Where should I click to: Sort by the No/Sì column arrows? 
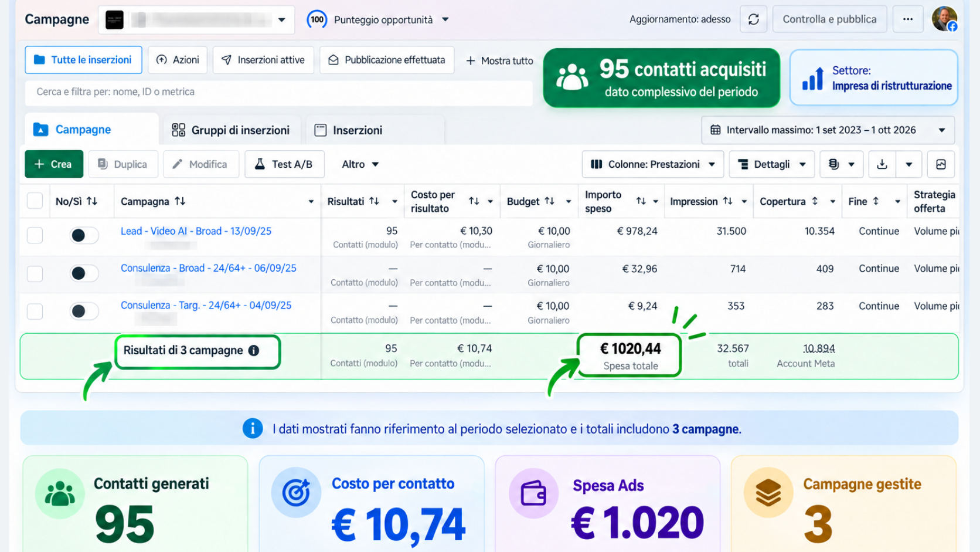click(92, 201)
